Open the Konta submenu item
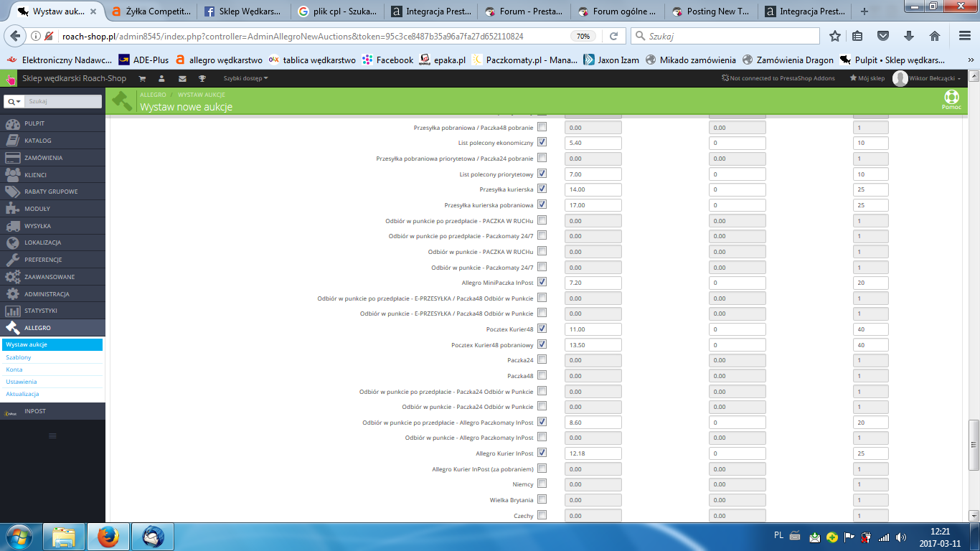This screenshot has width=980, height=551. (14, 369)
